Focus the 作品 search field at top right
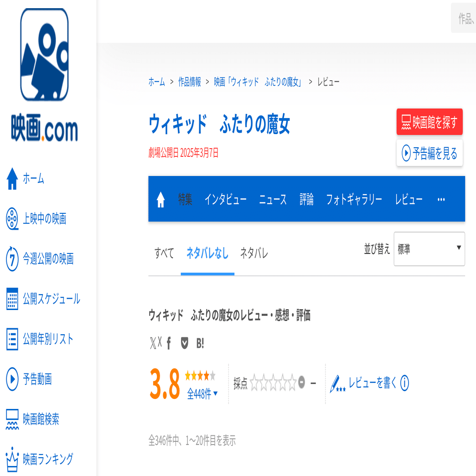This screenshot has height=476, width=476. tap(463, 18)
